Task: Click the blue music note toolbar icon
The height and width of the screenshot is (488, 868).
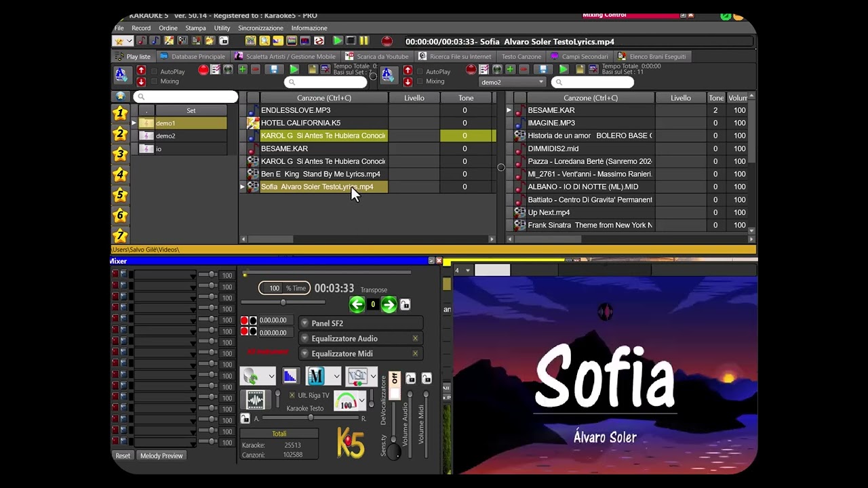Action: coord(155,41)
